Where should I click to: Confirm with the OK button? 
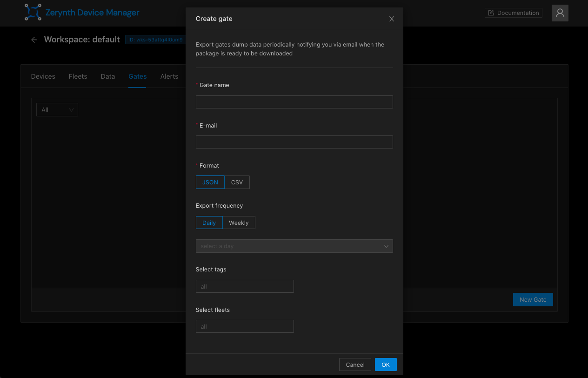coord(386,364)
